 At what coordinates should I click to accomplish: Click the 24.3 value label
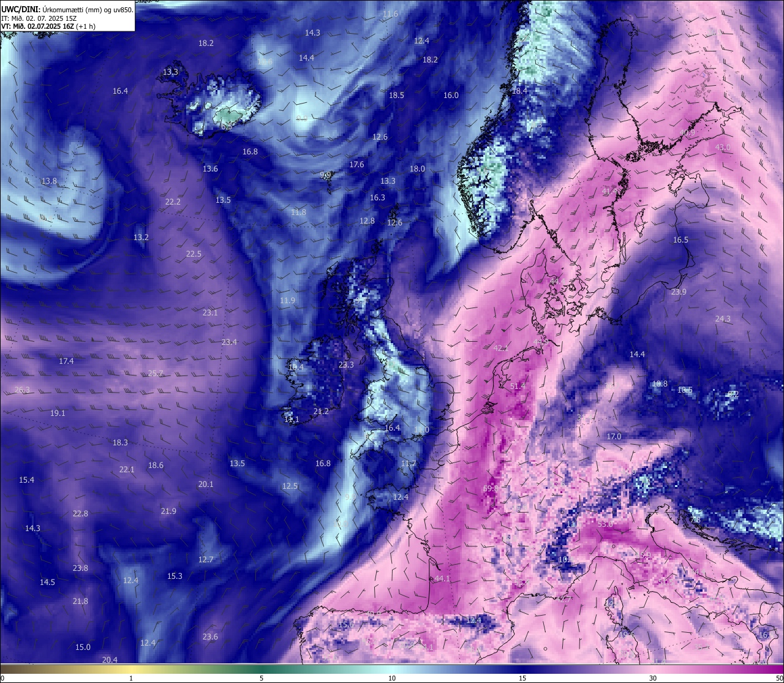723,319
